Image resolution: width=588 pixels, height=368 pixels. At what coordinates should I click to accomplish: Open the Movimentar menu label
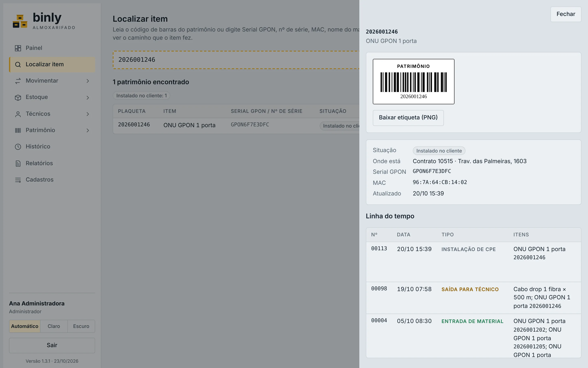[42, 81]
